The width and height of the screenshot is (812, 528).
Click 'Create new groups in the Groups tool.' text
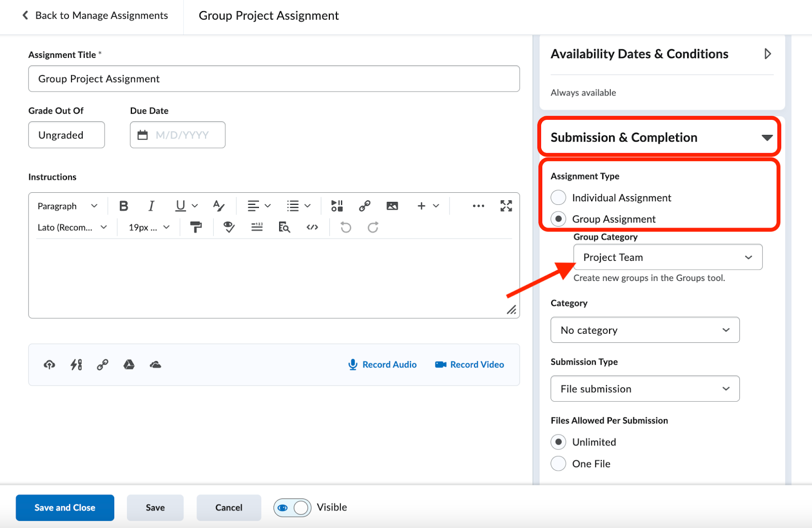649,278
